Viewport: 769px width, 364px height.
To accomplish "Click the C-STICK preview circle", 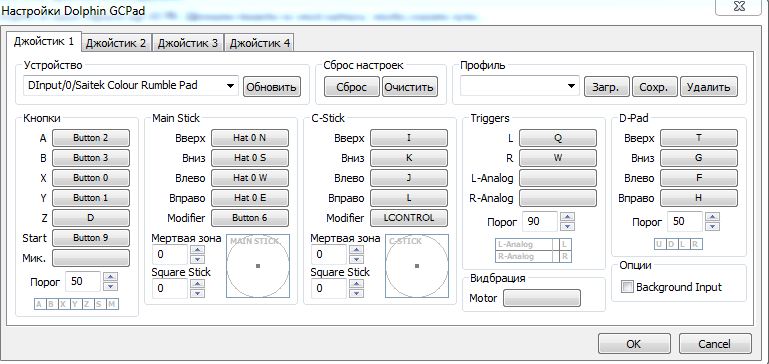I will point(417,266).
